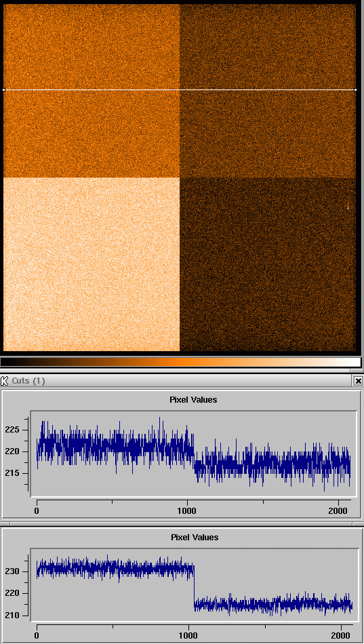Screen dimensions: 364x644
Task: Click the orange top-left image quadrant
Action: click(92, 92)
